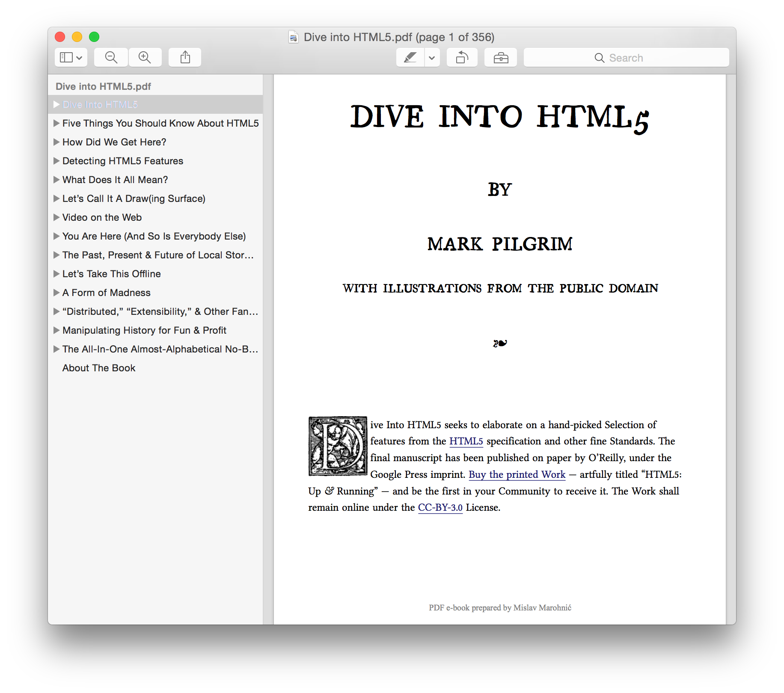Go to The Past, Present & Future of Local Stor…
This screenshot has height=693, width=784.
158,255
